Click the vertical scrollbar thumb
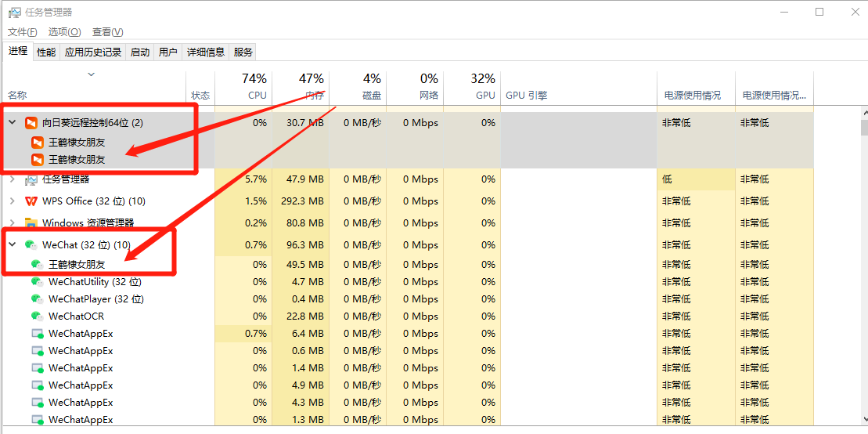868x434 pixels. point(863,127)
